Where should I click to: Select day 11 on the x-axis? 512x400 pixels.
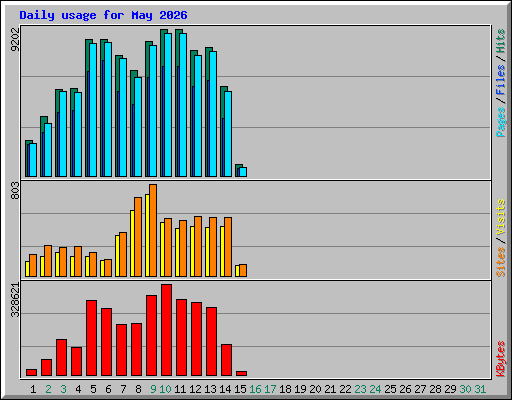(180, 389)
